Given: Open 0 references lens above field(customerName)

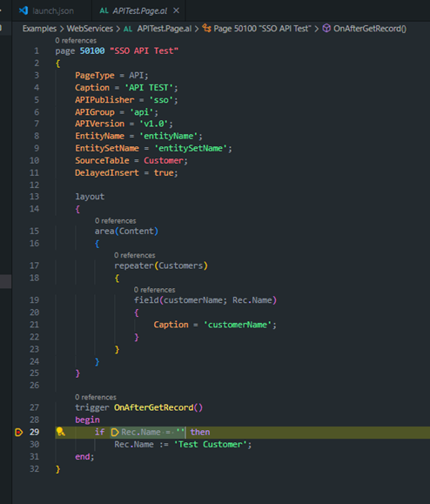Looking at the screenshot, I should point(155,290).
